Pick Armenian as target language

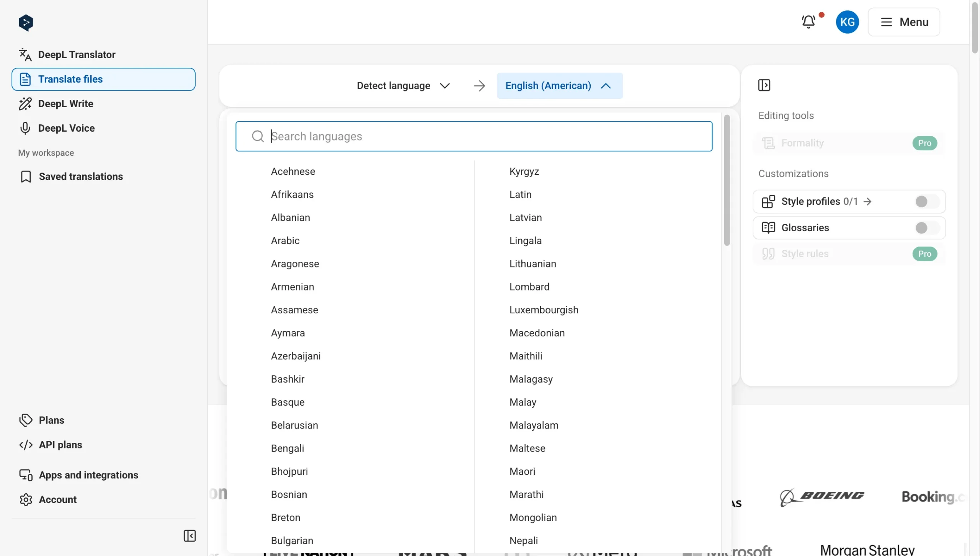point(292,287)
